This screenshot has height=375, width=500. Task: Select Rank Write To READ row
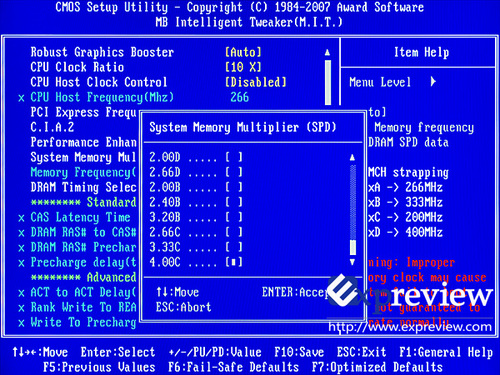(77, 307)
